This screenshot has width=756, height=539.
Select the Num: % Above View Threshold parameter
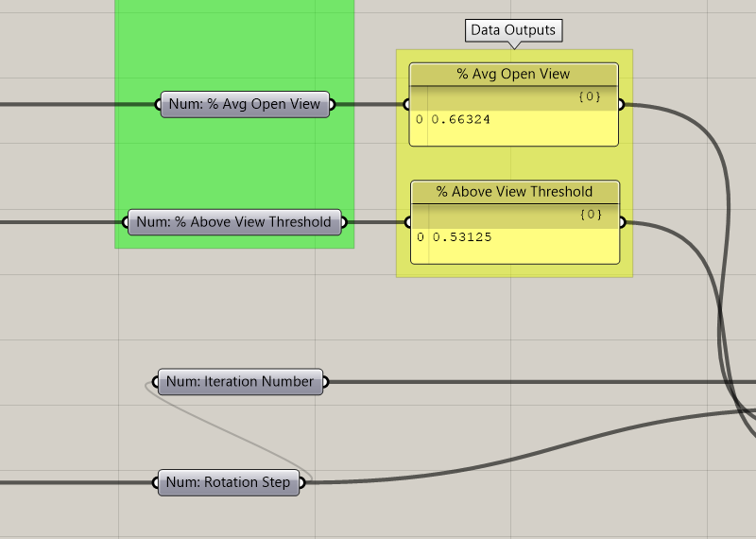[234, 222]
